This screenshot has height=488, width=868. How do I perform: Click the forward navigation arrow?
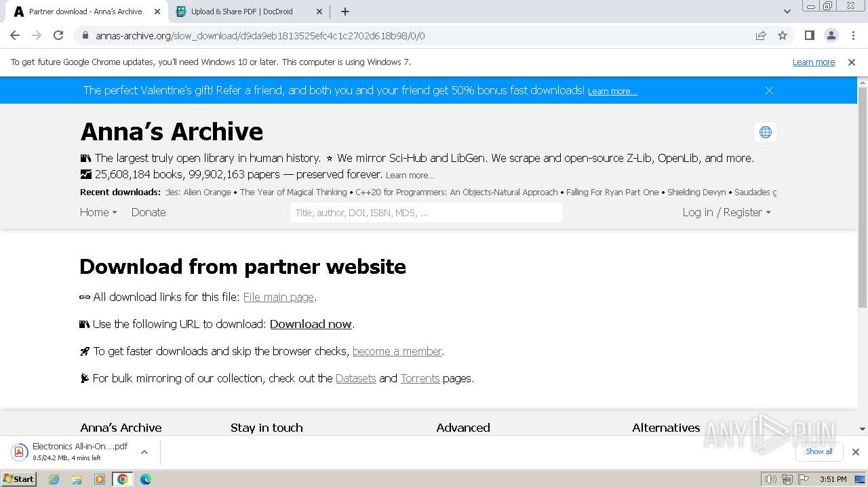coord(37,35)
